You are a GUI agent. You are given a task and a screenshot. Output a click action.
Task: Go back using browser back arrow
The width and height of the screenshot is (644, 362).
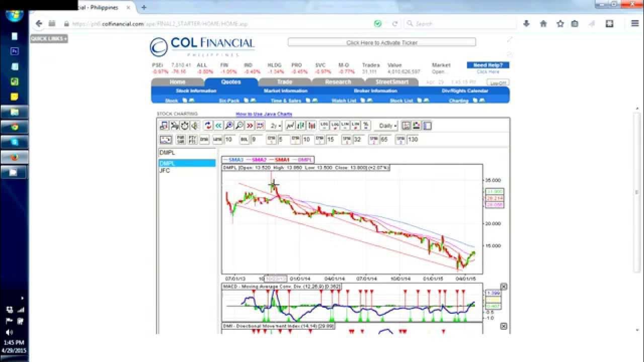pyautogui.click(x=39, y=24)
